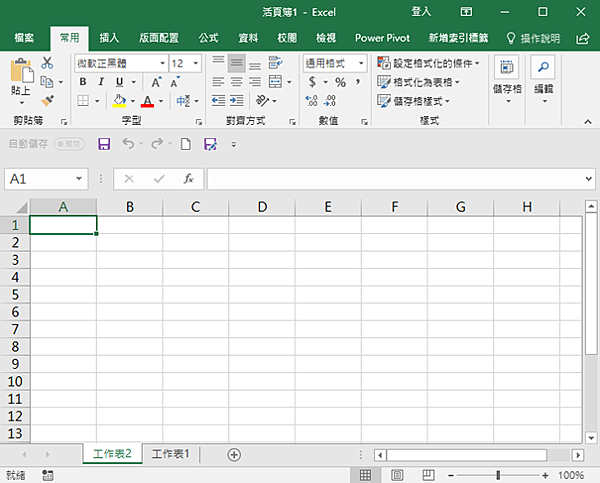This screenshot has height=483, width=600.
Task: Toggle Bold formatting
Action: click(x=83, y=82)
